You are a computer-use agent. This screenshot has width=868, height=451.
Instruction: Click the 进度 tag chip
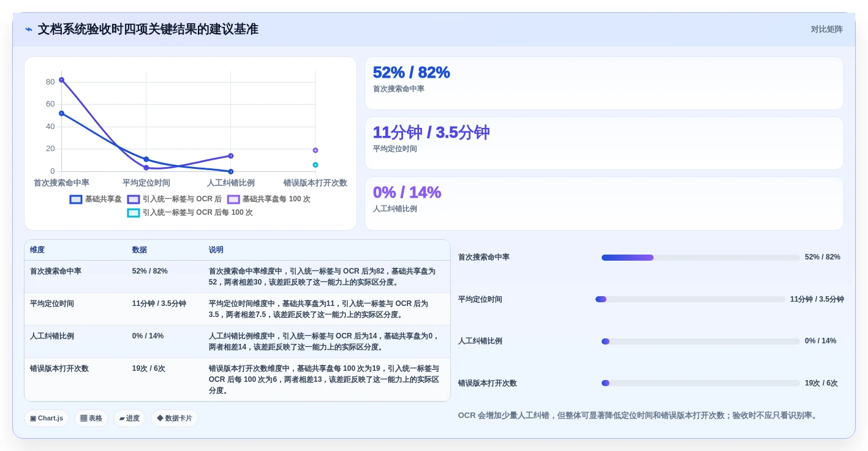point(129,419)
